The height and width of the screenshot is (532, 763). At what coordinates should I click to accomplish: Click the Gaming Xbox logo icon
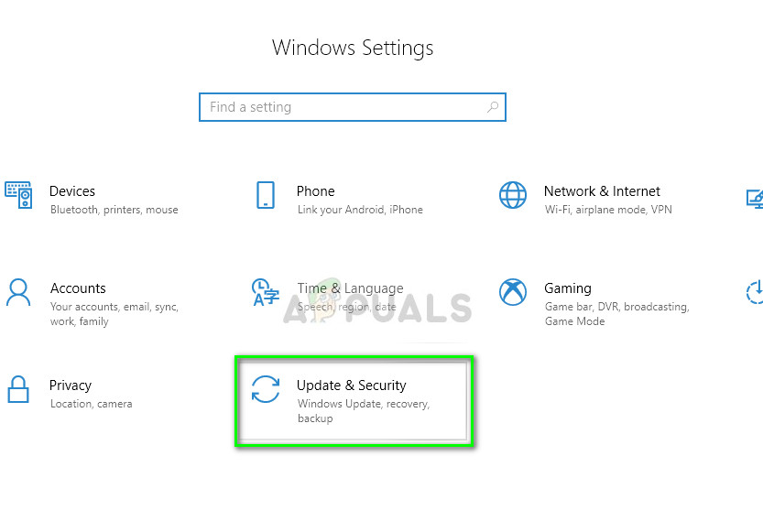click(x=513, y=292)
